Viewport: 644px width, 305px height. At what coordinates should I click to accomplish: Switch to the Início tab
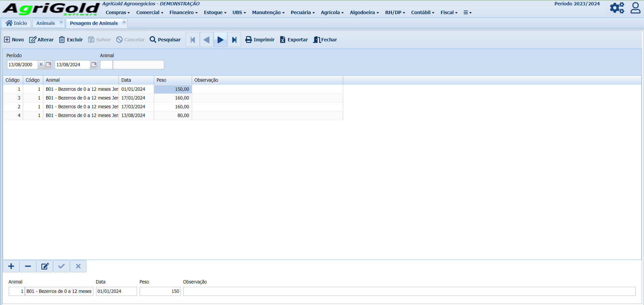[16, 23]
